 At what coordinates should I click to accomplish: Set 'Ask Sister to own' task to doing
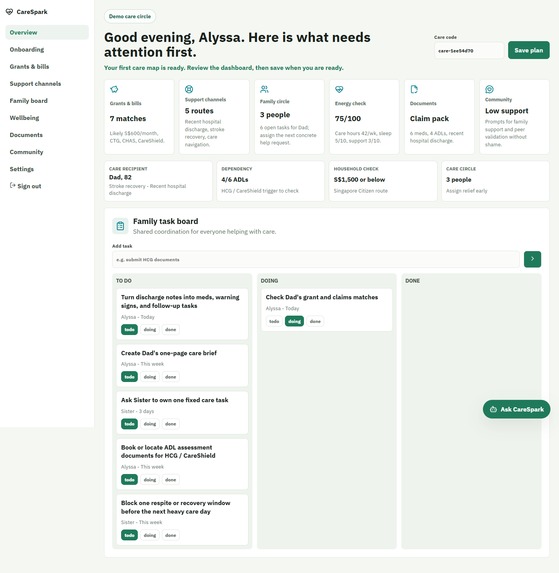tap(150, 424)
